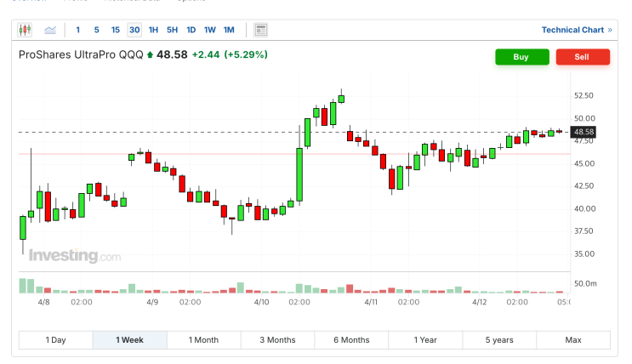The height and width of the screenshot is (364, 632).
Task: Set interval to 15 minutes
Action: click(x=116, y=30)
